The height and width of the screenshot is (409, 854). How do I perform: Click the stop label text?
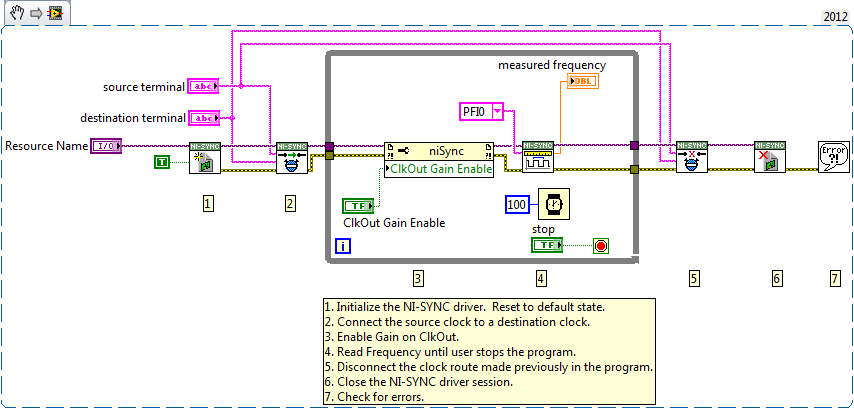pos(542,230)
